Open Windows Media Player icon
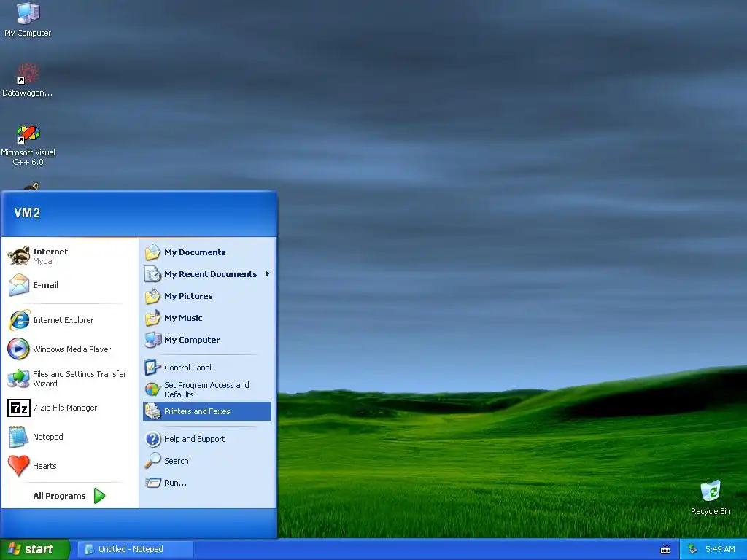This screenshot has width=747, height=560. click(x=18, y=349)
